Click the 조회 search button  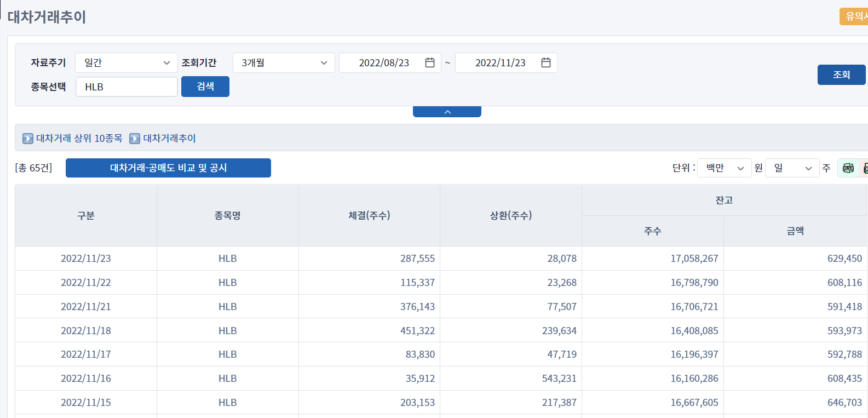click(842, 75)
